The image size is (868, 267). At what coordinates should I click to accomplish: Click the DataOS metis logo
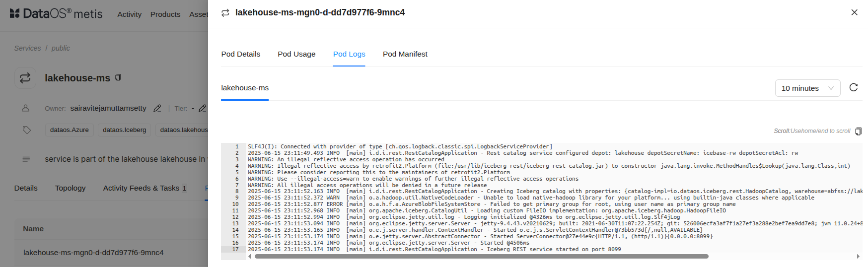[x=56, y=14]
